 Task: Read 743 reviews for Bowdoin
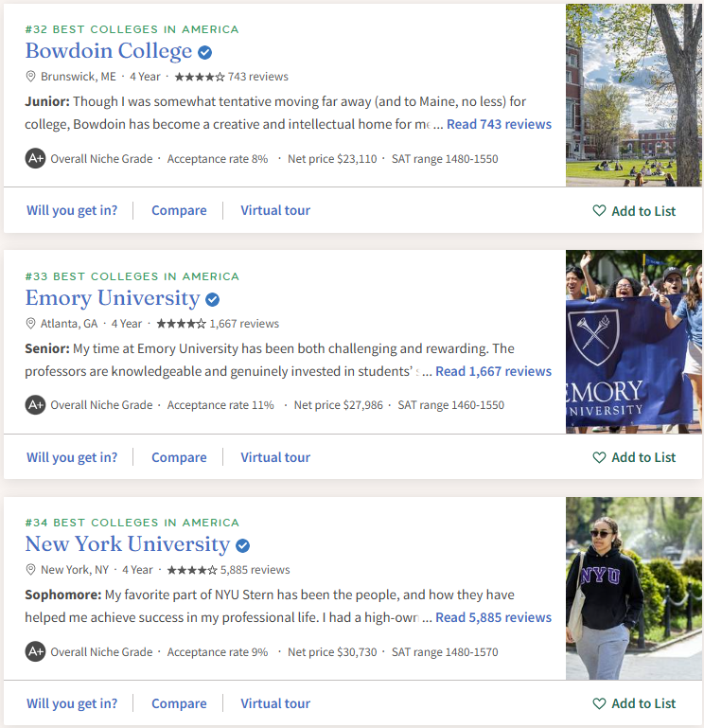(x=499, y=124)
